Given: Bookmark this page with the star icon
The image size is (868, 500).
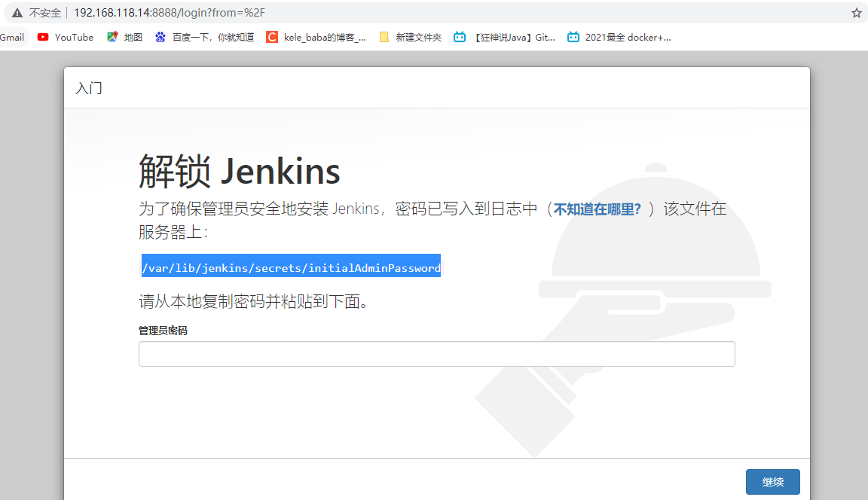Looking at the screenshot, I should coord(857,13).
